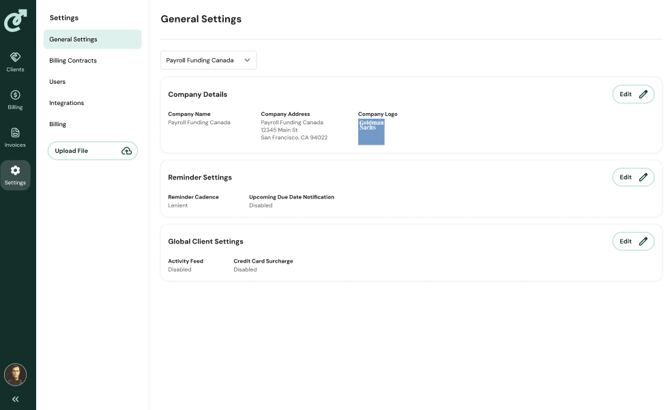This screenshot has width=670, height=410.
Task: Click the pencil icon in Reminder Settings
Action: click(643, 177)
